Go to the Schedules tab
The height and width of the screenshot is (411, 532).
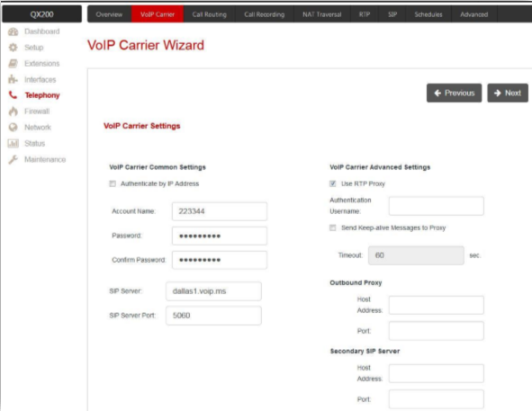click(428, 14)
